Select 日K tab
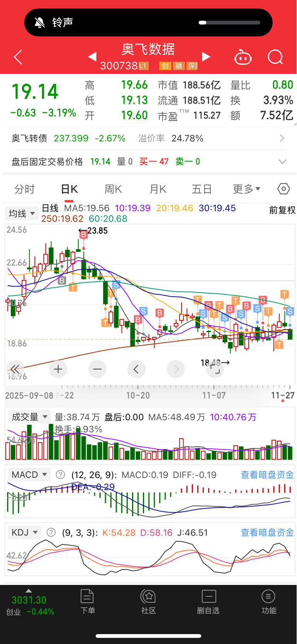 coord(69,189)
